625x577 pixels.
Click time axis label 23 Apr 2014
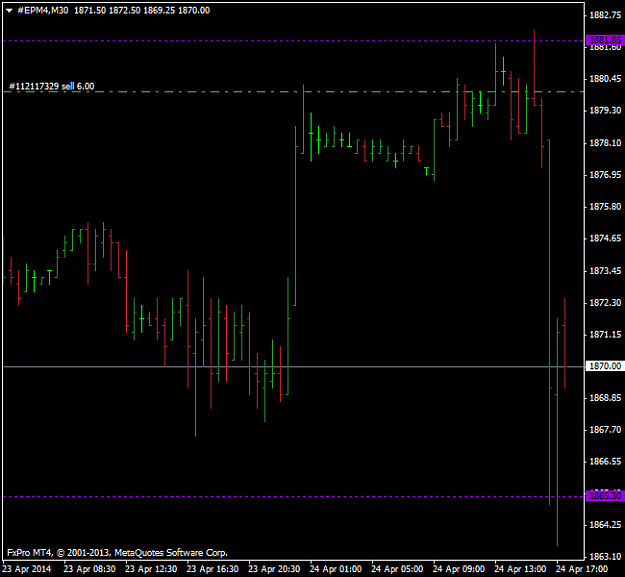pos(27,569)
